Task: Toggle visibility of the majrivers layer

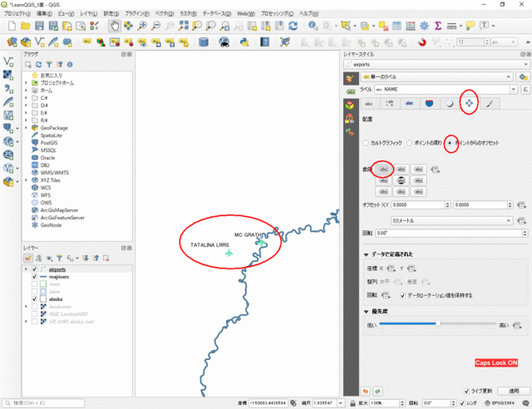Action: pos(33,277)
